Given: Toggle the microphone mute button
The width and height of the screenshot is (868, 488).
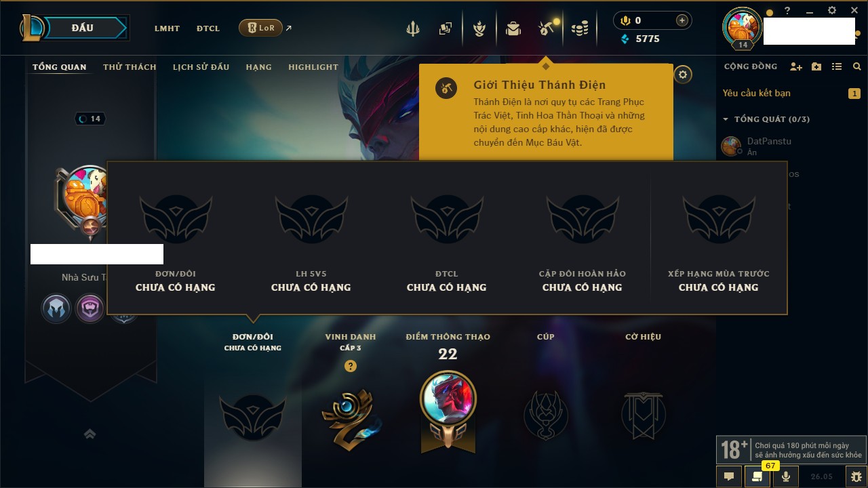Looking at the screenshot, I should click(785, 476).
